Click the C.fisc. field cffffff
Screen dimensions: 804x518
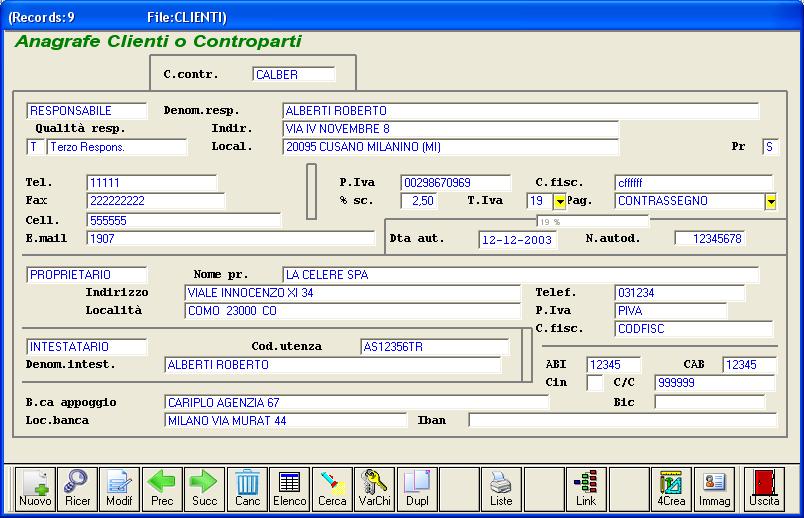click(x=693, y=183)
